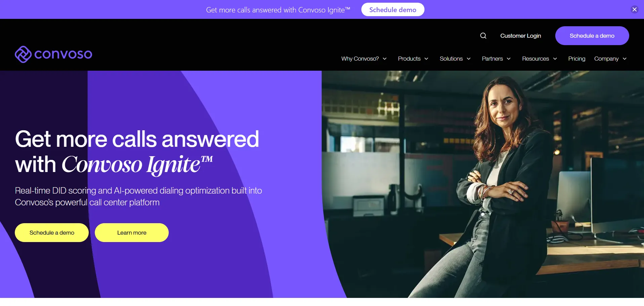Open the search magnifier icon
The width and height of the screenshot is (644, 306).
(x=483, y=36)
